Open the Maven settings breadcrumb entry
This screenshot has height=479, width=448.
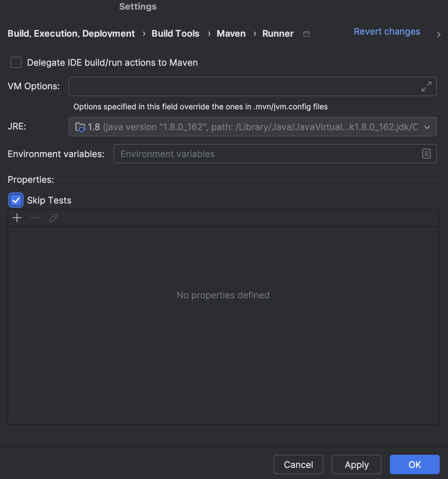tap(231, 34)
